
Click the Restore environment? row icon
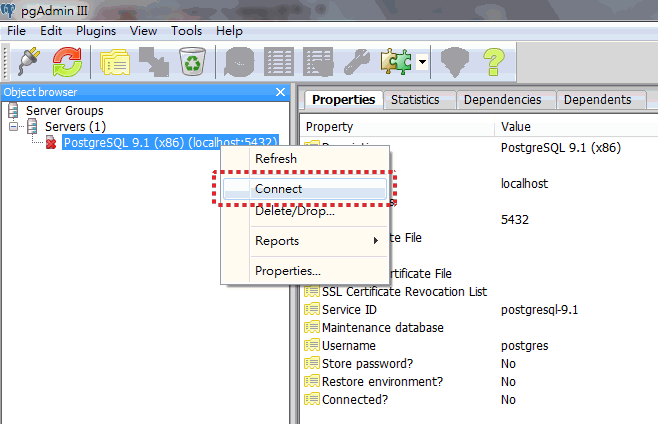tap(312, 381)
